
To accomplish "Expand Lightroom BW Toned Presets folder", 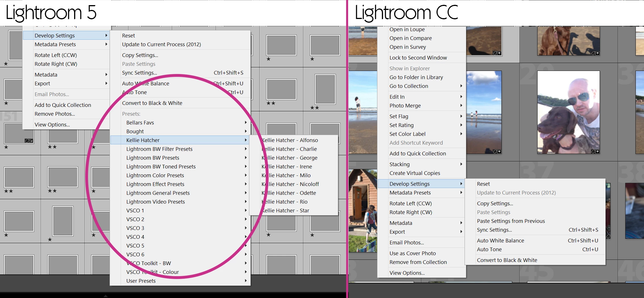I will (180, 166).
